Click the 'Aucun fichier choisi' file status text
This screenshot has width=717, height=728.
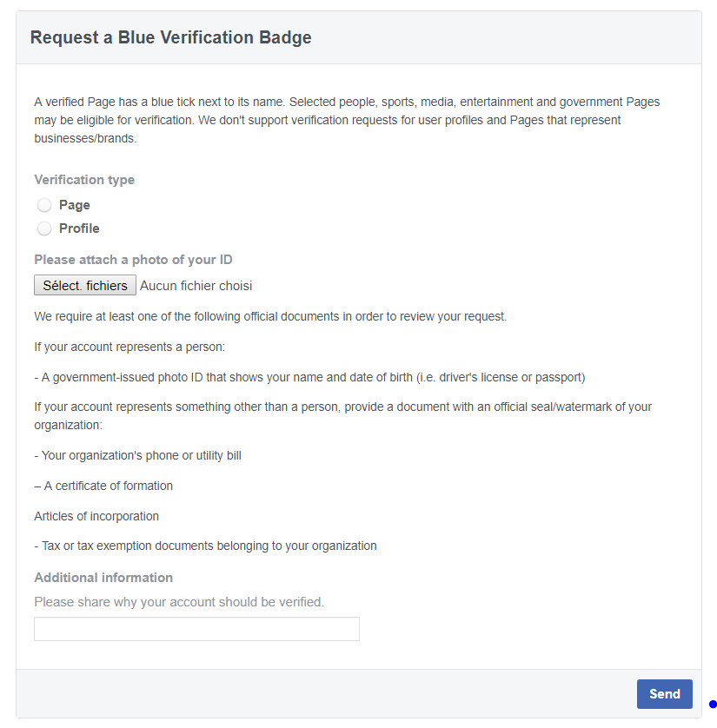(x=196, y=286)
